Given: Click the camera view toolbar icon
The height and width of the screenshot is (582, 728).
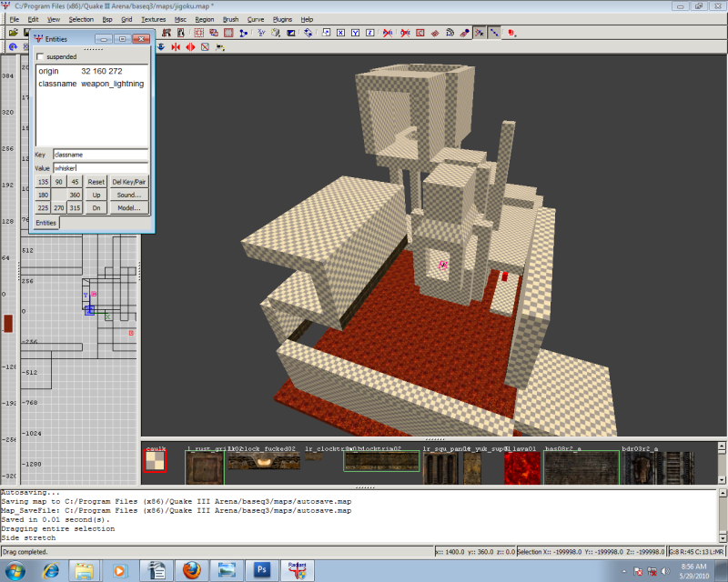Looking at the screenshot, I should pos(291,33).
